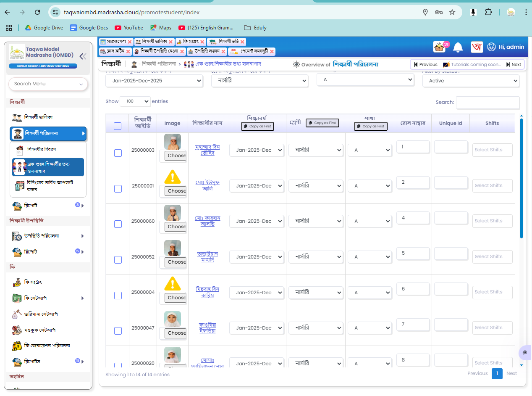Open student link মুহাম্মাদ বিন তৌহিদ
The image size is (532, 396).
(208, 150)
